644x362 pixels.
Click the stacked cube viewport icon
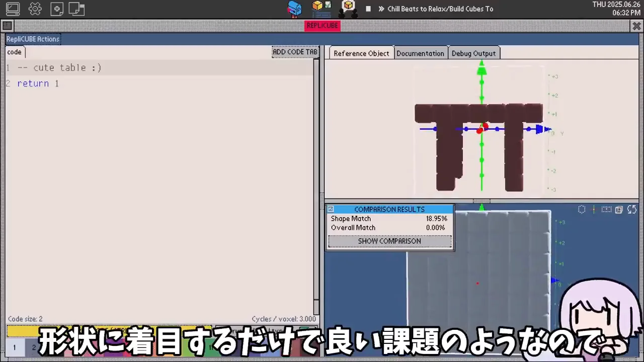click(x=619, y=210)
